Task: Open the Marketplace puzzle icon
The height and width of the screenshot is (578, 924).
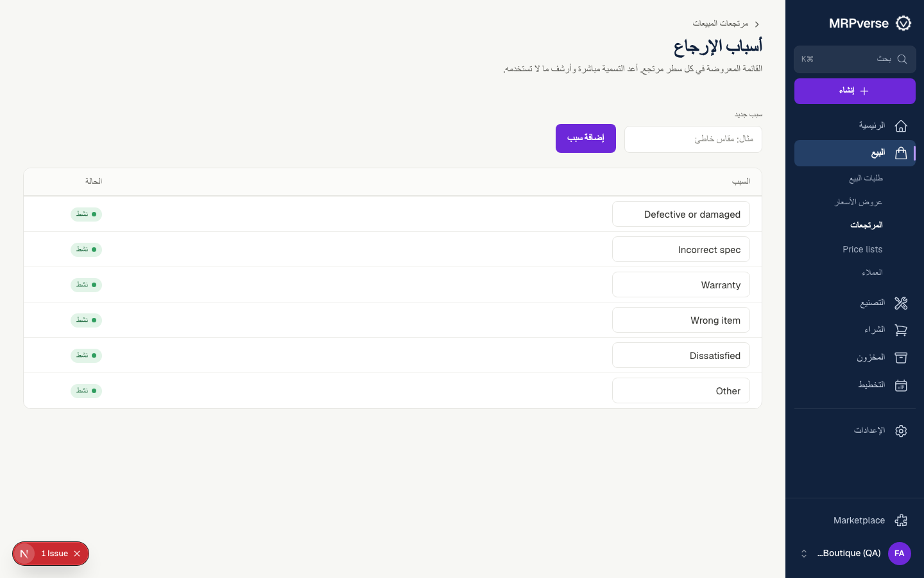Action: tap(901, 521)
